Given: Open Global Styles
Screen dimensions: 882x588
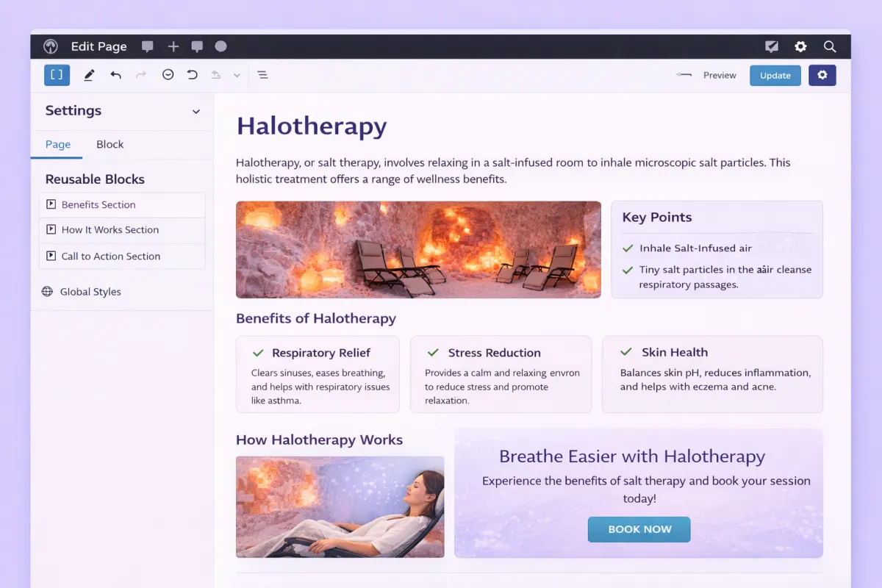Looking at the screenshot, I should (90, 292).
